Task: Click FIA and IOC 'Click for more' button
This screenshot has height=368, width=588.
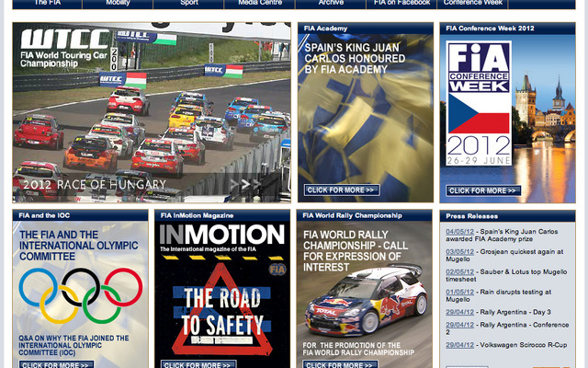Action: coord(56,364)
